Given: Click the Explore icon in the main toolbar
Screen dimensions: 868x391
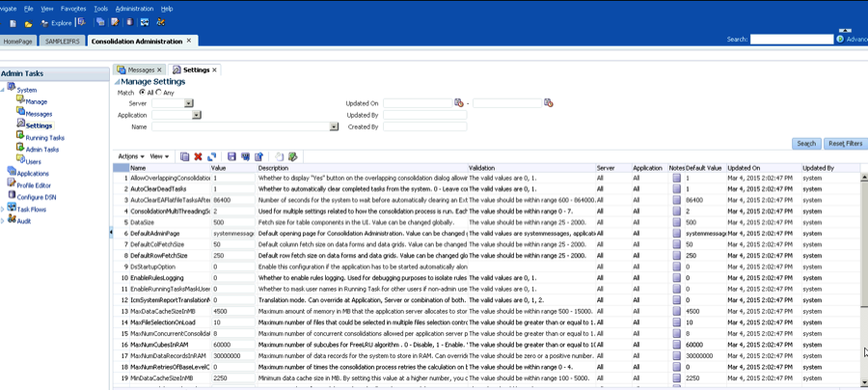Looking at the screenshot, I should [x=55, y=22].
